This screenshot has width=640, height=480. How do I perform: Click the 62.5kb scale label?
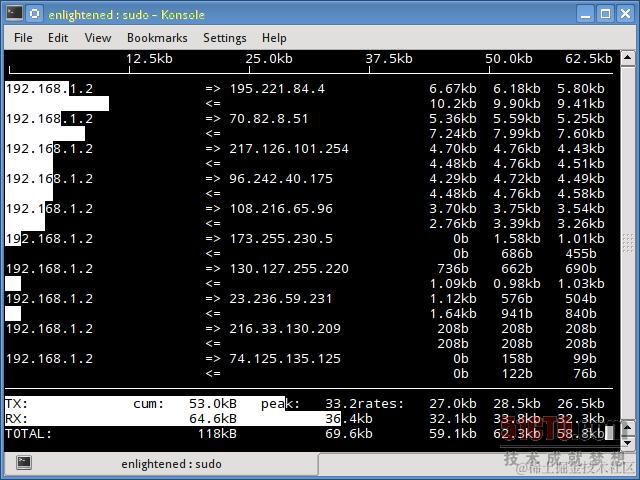point(589,59)
